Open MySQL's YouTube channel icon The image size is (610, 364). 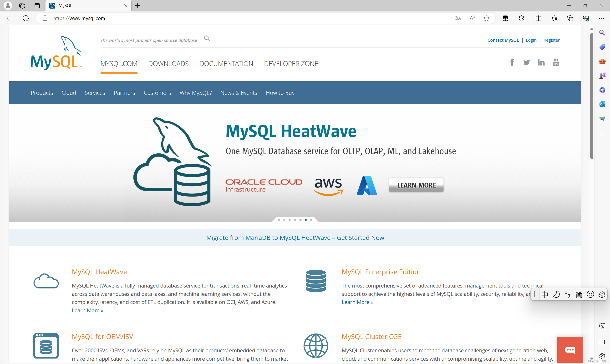(x=555, y=62)
